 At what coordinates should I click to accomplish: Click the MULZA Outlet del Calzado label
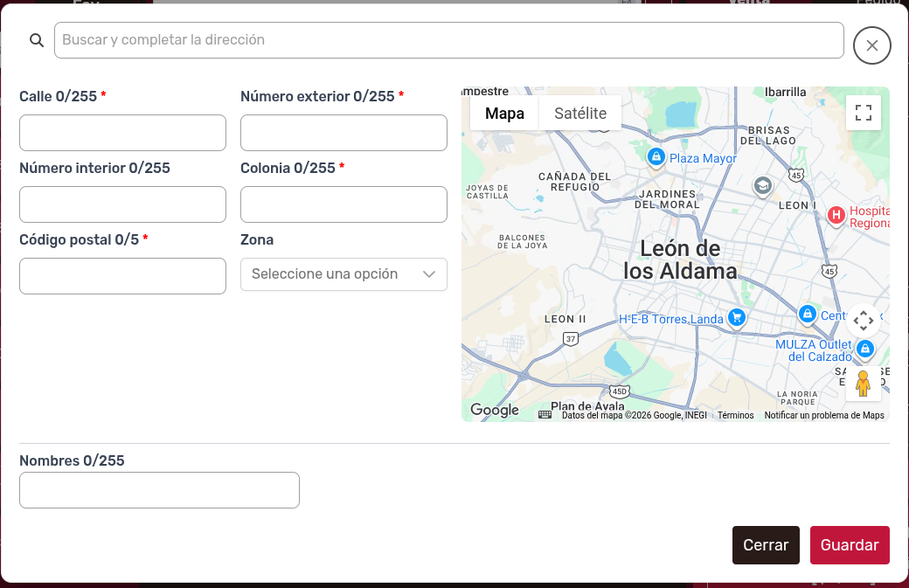pyautogui.click(x=814, y=350)
